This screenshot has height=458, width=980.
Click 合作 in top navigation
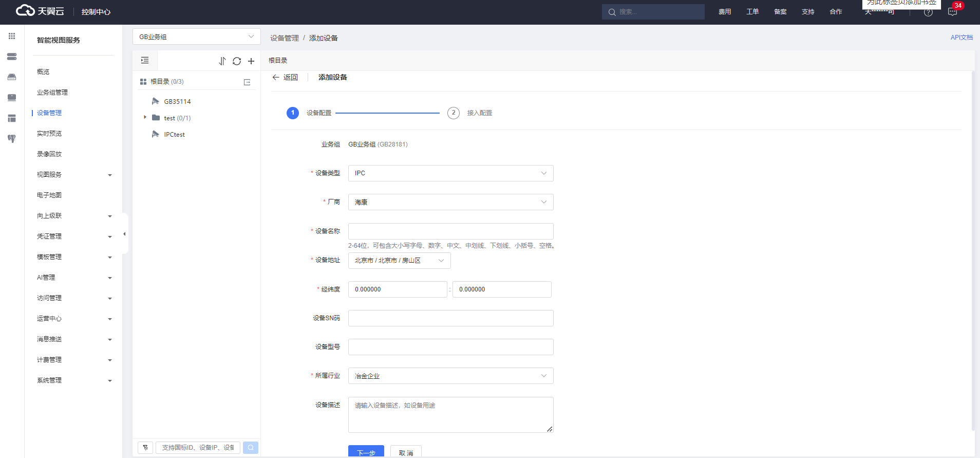pyautogui.click(x=836, y=12)
